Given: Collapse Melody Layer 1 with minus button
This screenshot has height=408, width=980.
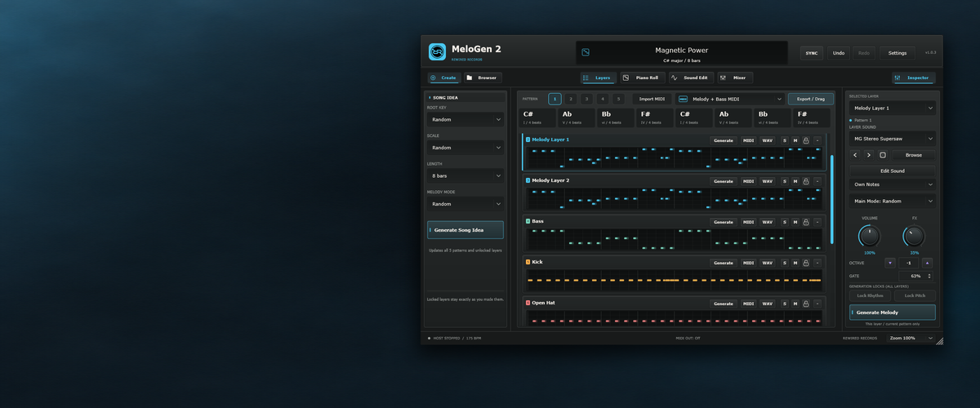Looking at the screenshot, I should pyautogui.click(x=817, y=140).
